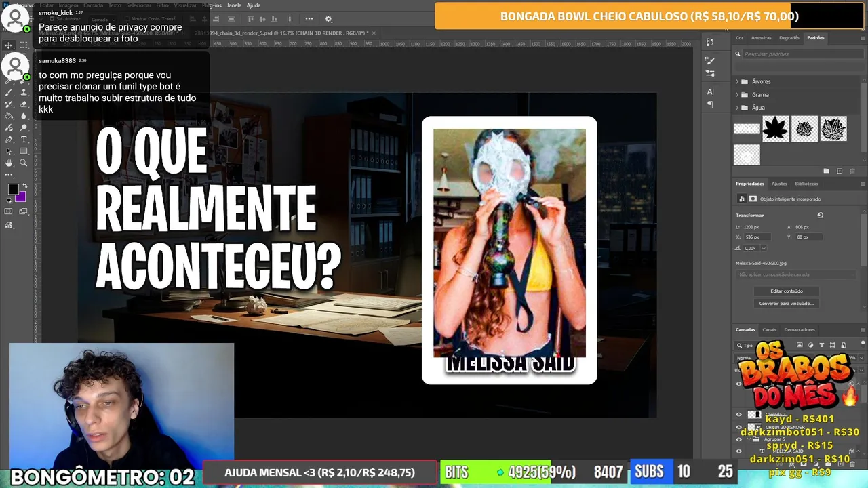The width and height of the screenshot is (868, 488).
Task: Open the layer comp dropdown in Properties
Action: click(x=797, y=274)
